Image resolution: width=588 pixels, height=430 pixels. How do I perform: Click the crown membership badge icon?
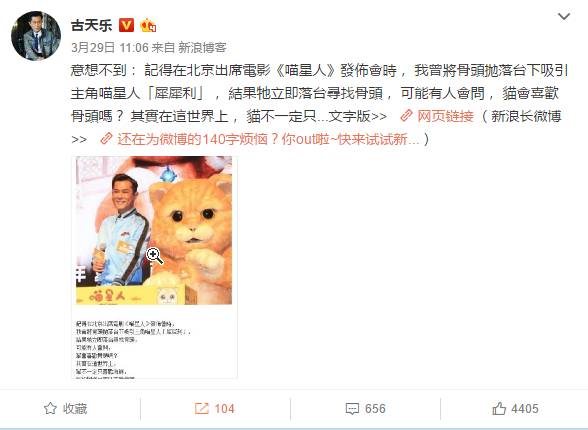pyautogui.click(x=148, y=25)
